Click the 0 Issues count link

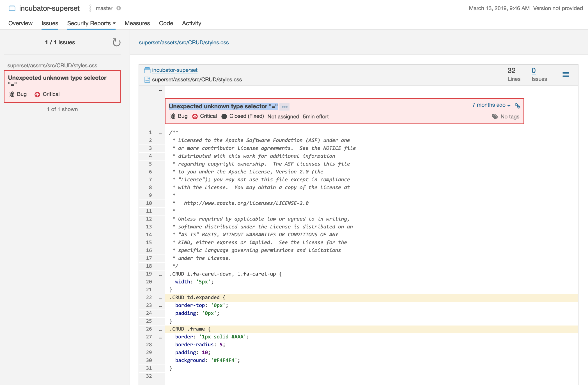pos(533,70)
